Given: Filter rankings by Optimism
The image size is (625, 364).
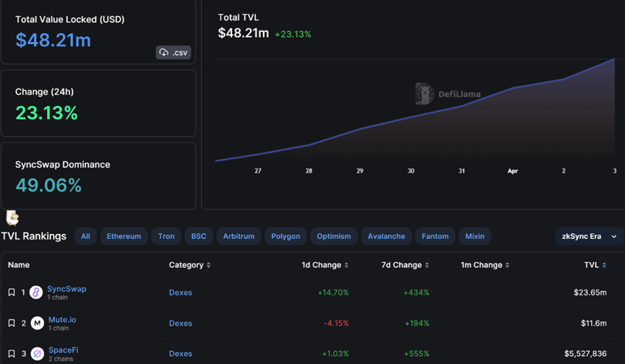Looking at the screenshot, I should (x=334, y=236).
